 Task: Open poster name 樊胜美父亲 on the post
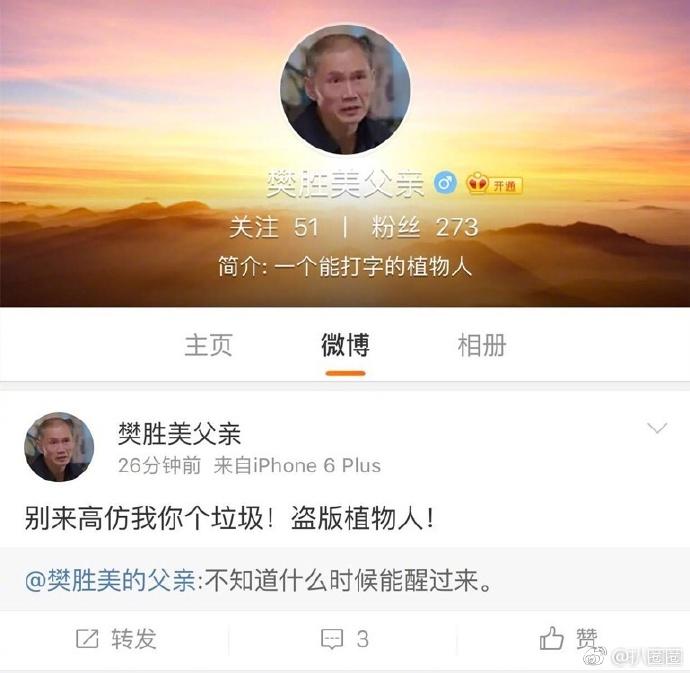(180, 434)
